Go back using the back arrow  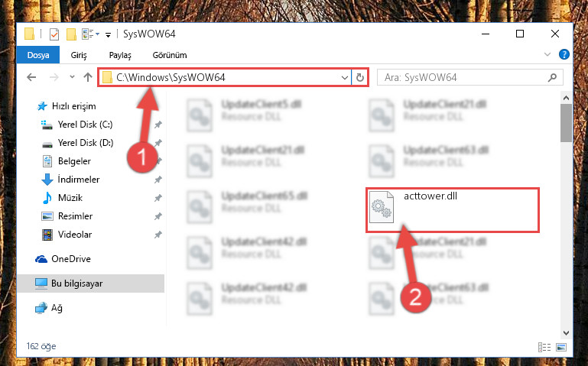point(31,77)
